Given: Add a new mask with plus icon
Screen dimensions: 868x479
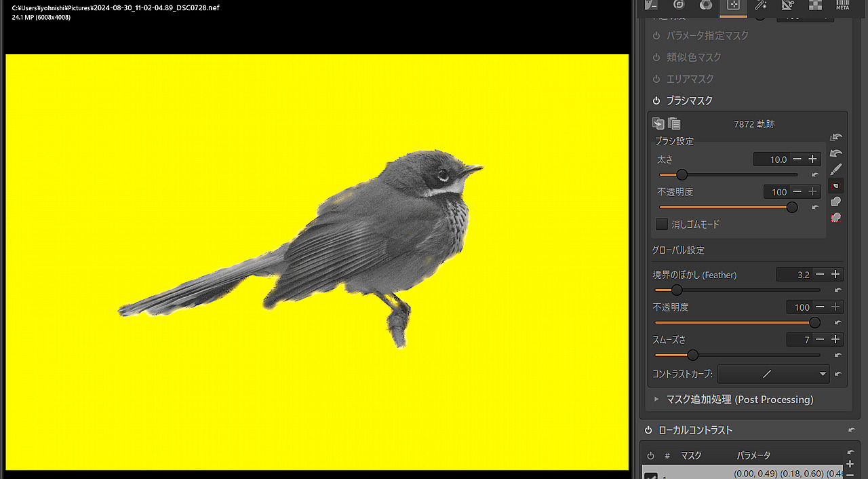Looking at the screenshot, I should tap(850, 464).
